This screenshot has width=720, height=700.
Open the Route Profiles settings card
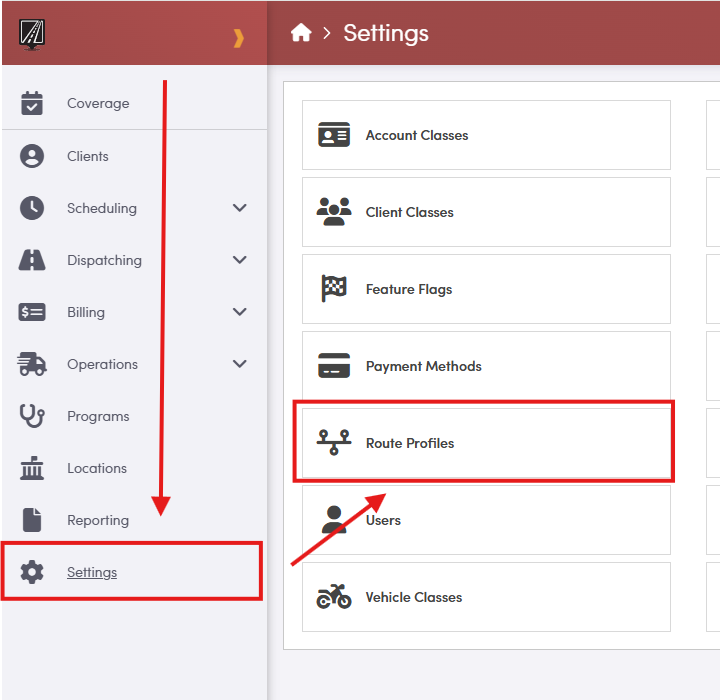coord(486,443)
